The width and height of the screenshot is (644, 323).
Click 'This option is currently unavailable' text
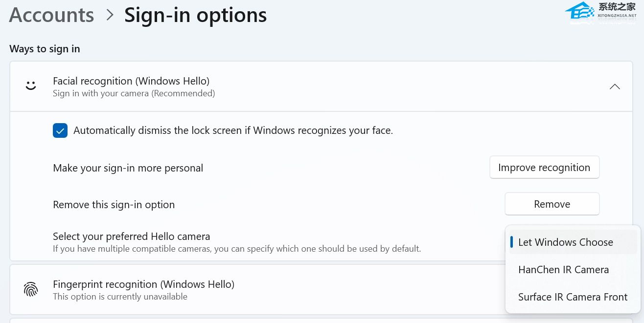point(120,297)
